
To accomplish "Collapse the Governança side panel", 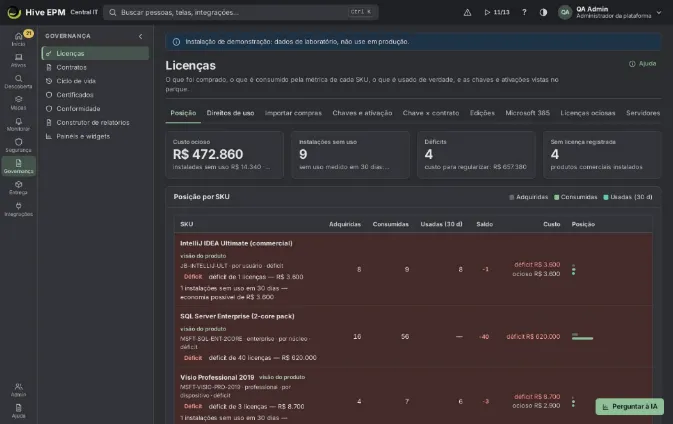I will [x=140, y=36].
